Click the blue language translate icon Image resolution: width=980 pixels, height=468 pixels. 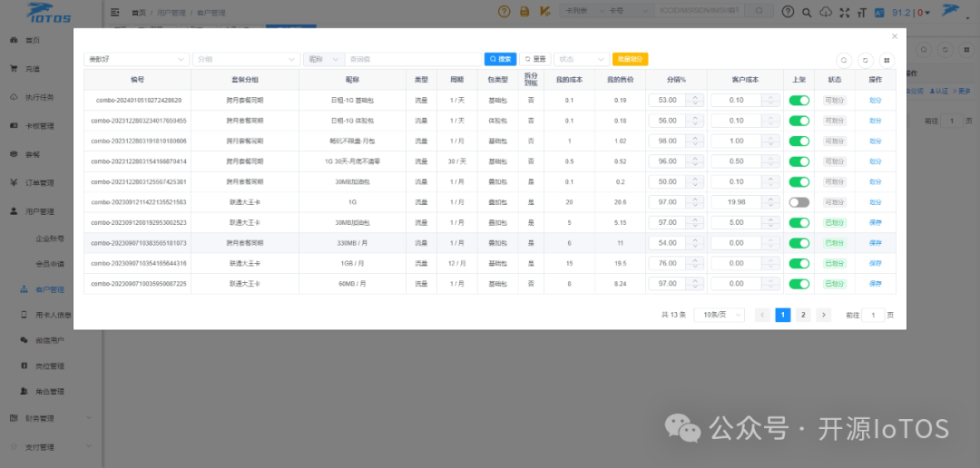click(879, 12)
